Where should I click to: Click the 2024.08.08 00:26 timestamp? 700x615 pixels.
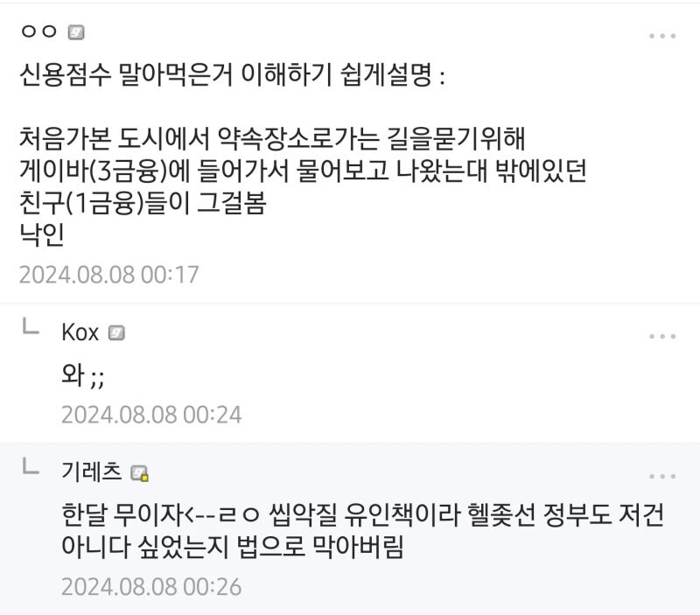151,586
